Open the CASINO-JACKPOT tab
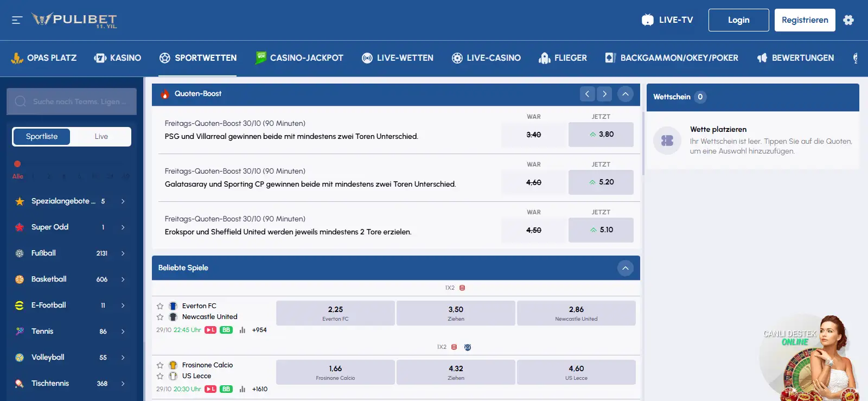The image size is (868, 401). tap(299, 58)
